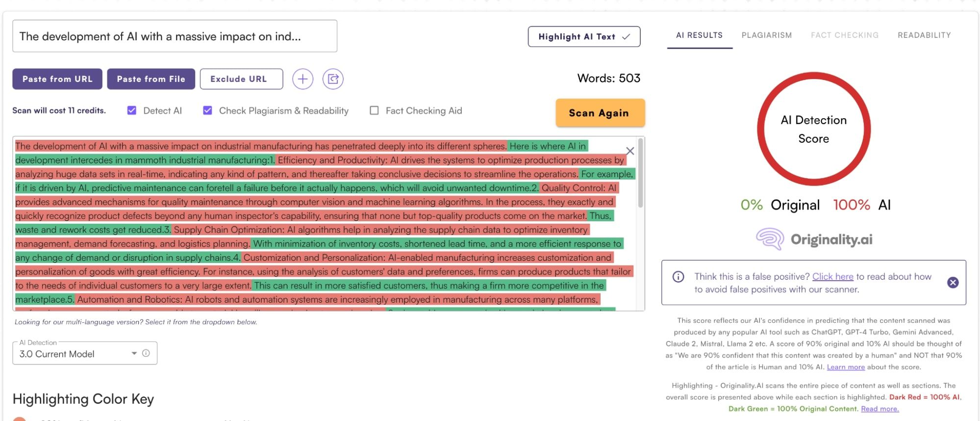980x421 pixels.
Task: Toggle Check Plagiarism & Readability checkbox
Action: pos(208,111)
